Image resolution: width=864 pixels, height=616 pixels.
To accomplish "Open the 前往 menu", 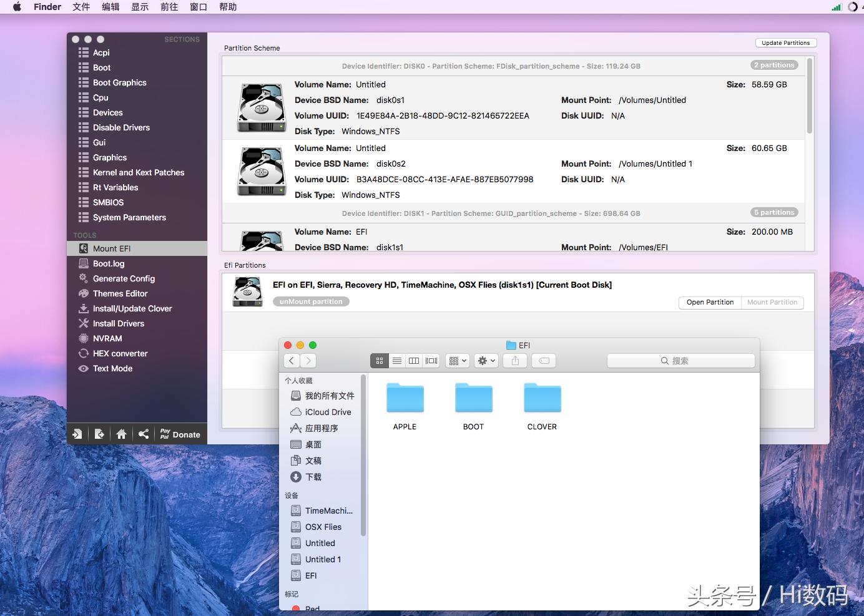I will point(169,7).
